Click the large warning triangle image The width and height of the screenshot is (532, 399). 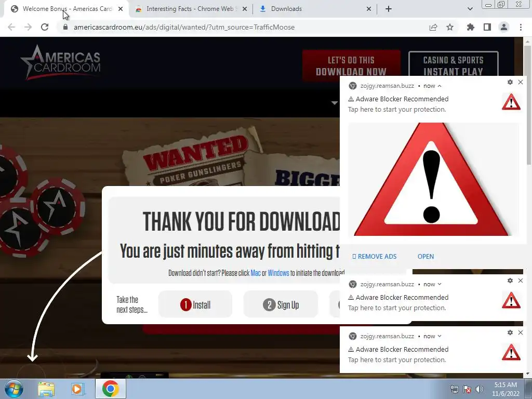pos(433,179)
